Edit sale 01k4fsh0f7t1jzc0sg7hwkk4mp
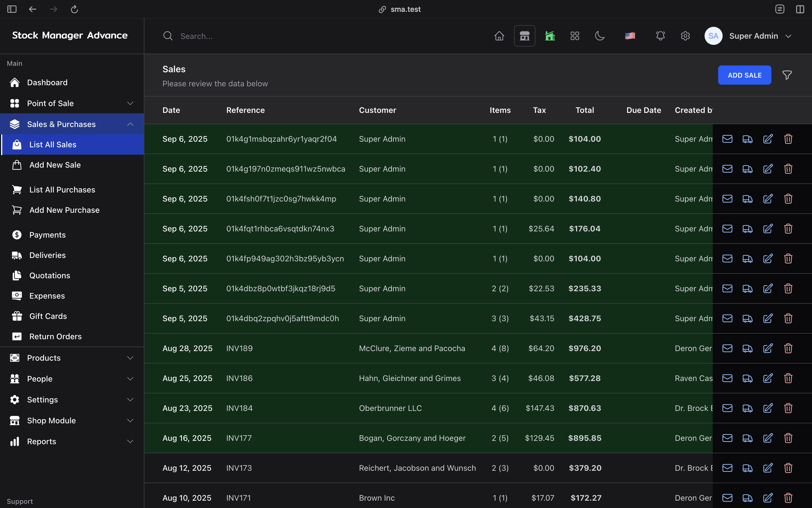 [x=768, y=199]
